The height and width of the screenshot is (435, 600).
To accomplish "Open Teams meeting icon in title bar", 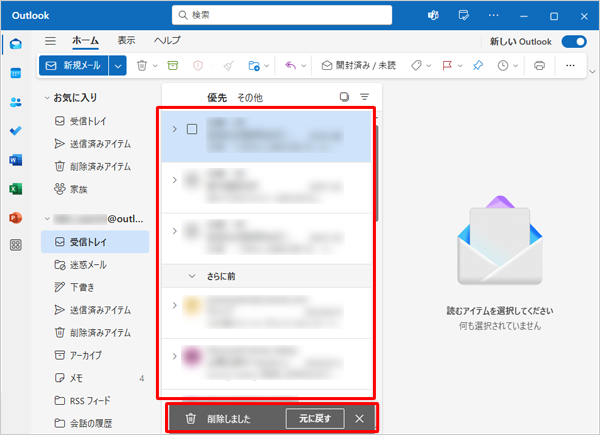I will tap(433, 15).
